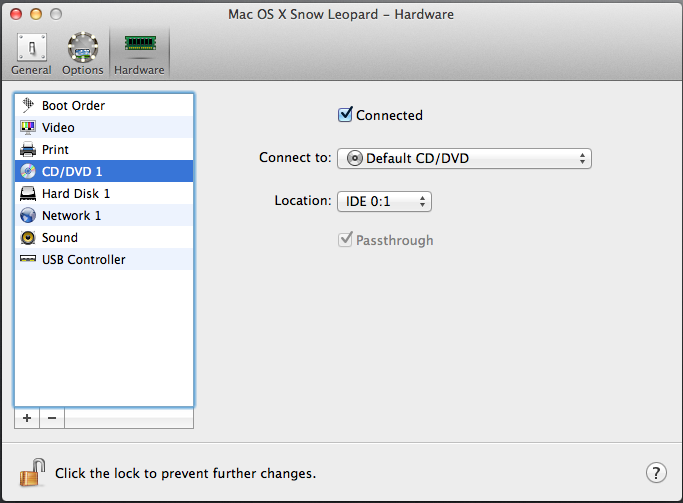This screenshot has width=683, height=503.
Task: Close the window with the red button
Action: pyautogui.click(x=16, y=14)
